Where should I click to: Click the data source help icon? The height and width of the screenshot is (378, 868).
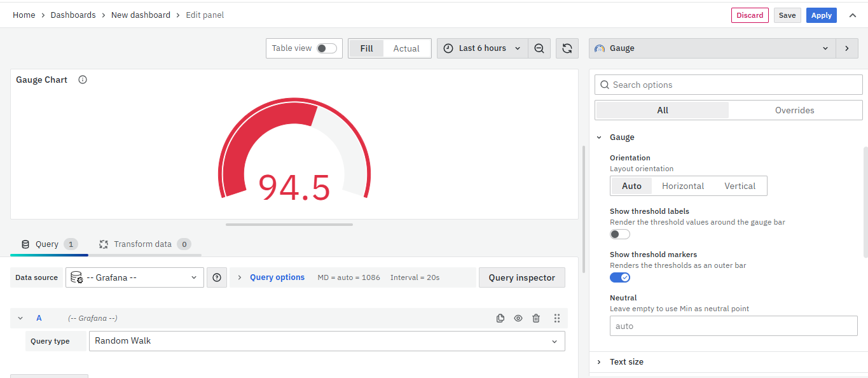click(x=217, y=277)
